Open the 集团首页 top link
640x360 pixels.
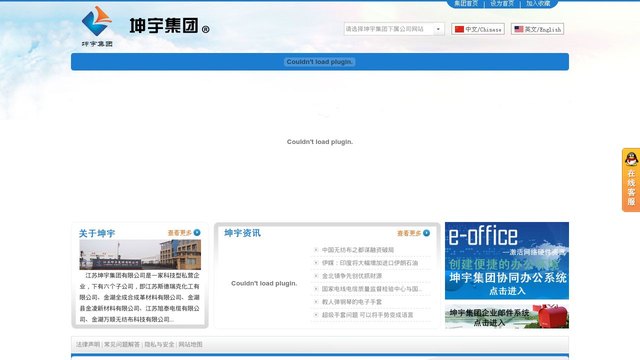pyautogui.click(x=466, y=3)
